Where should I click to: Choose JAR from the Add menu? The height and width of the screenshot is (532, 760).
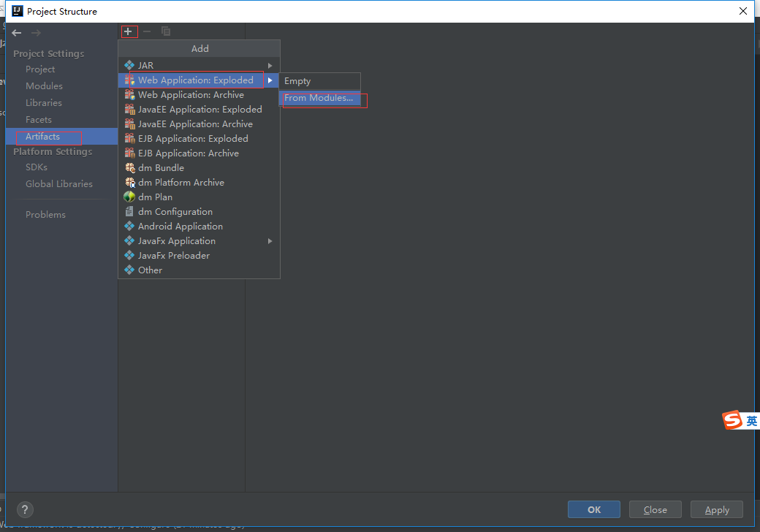(199, 65)
